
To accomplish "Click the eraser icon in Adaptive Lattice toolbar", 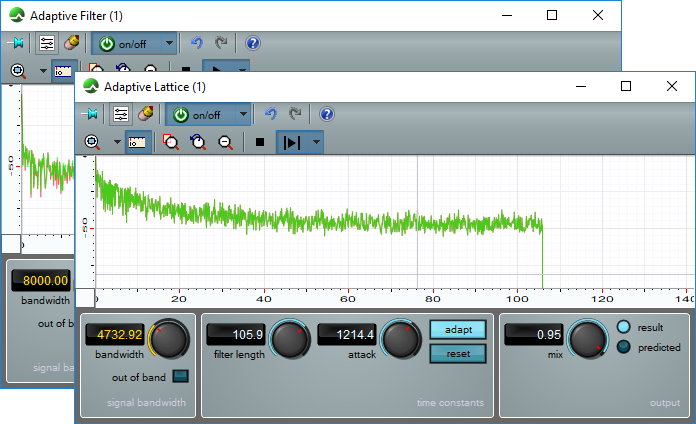I will click(145, 114).
